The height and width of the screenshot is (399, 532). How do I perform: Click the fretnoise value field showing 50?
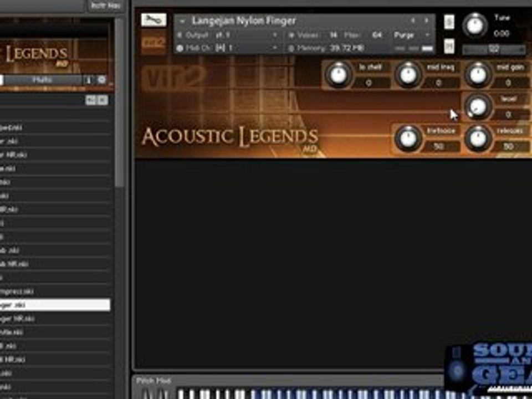[439, 146]
